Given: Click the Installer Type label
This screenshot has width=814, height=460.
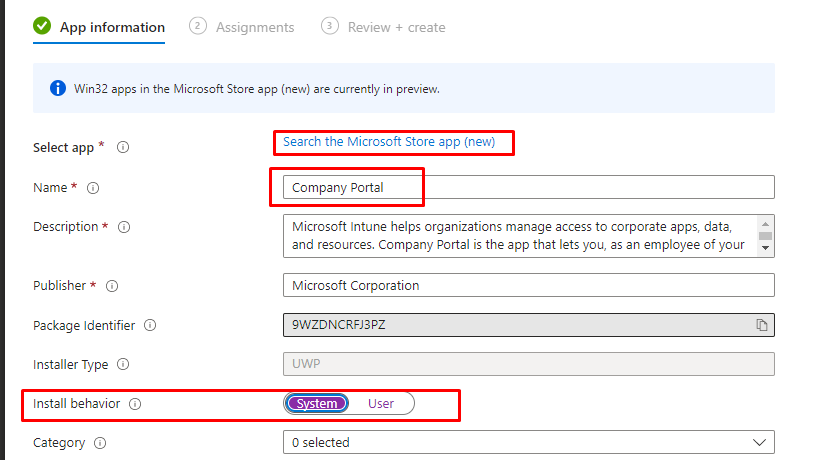Looking at the screenshot, I should 71,364.
